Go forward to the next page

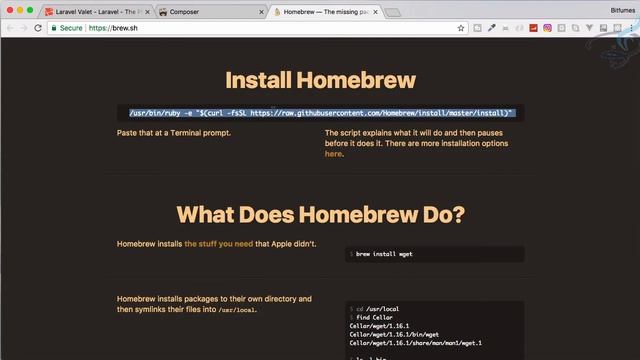tap(24, 28)
